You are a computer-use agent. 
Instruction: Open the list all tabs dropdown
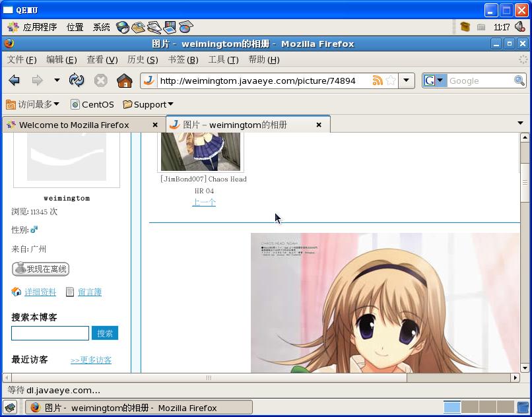point(520,123)
